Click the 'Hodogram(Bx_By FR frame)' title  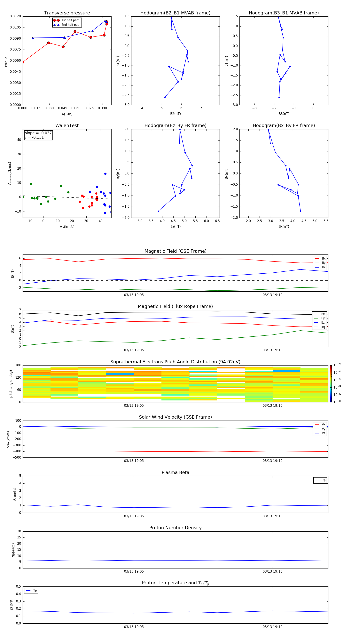(x=284, y=125)
